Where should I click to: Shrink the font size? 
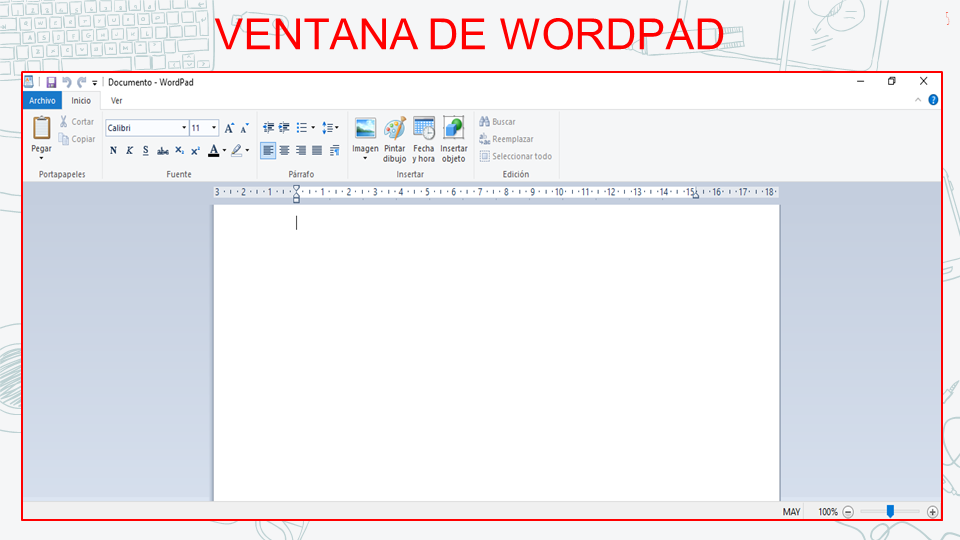coord(244,128)
